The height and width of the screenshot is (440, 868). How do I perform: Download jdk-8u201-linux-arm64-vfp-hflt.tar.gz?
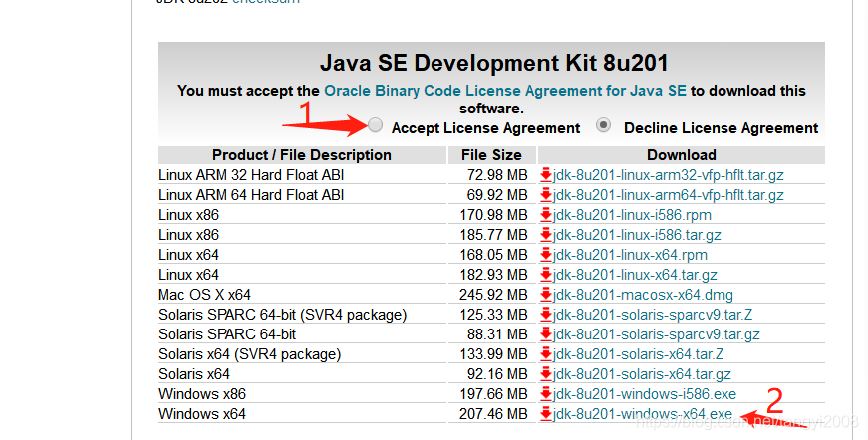point(668,195)
